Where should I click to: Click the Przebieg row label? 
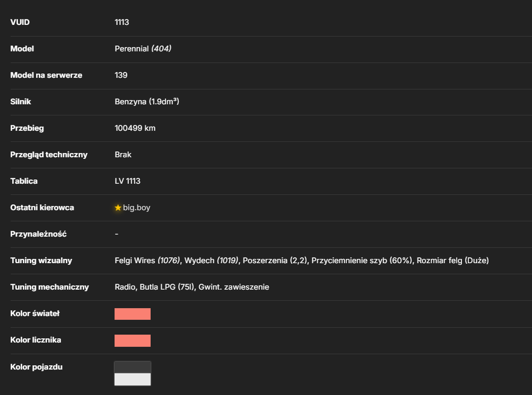[x=27, y=128]
